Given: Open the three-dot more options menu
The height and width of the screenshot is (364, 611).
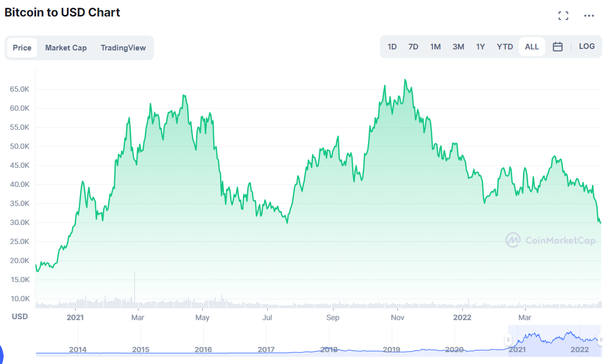Looking at the screenshot, I should pyautogui.click(x=589, y=15).
